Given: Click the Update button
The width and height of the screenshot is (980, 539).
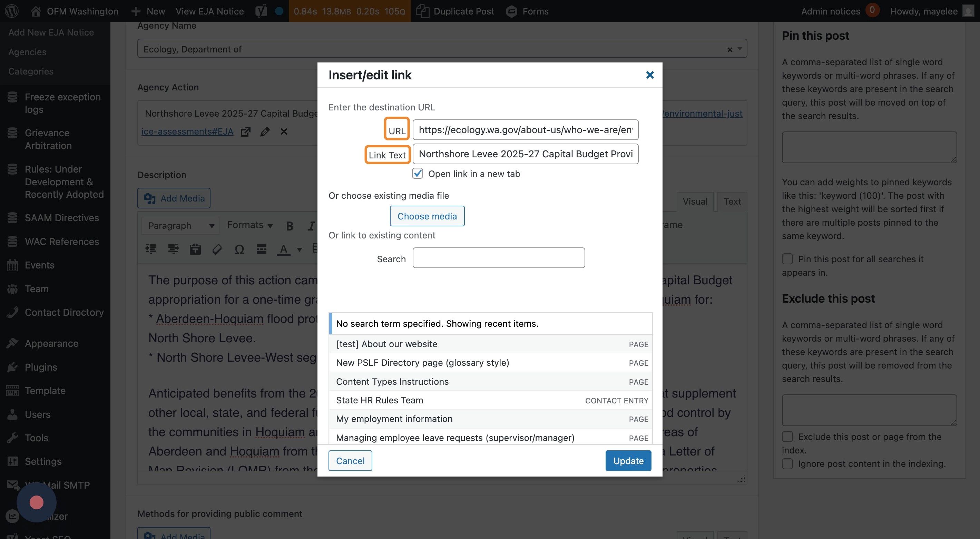Looking at the screenshot, I should pos(628,461).
